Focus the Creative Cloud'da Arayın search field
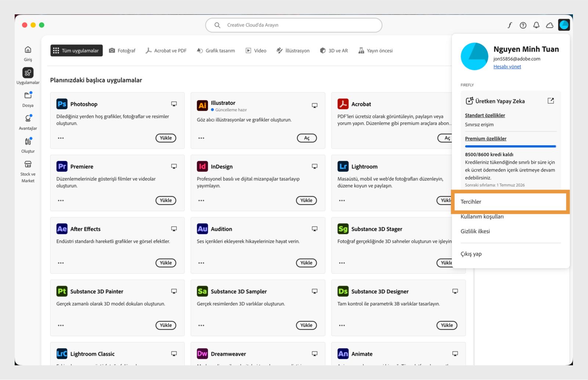The width and height of the screenshot is (588, 380). click(294, 25)
